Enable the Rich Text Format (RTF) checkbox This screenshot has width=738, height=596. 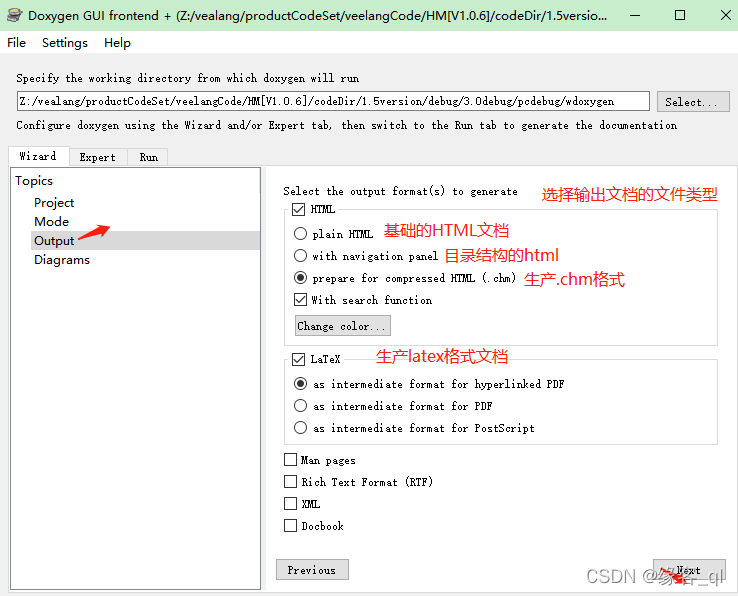pos(290,482)
